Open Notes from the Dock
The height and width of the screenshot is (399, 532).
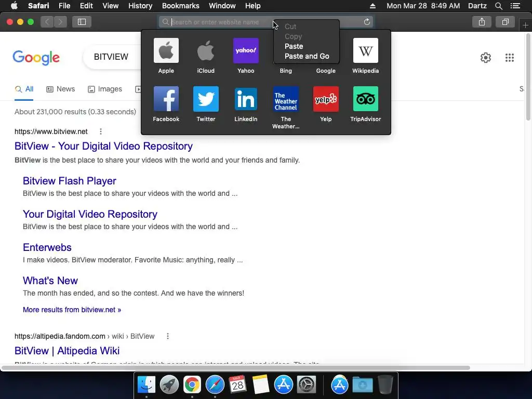click(261, 385)
